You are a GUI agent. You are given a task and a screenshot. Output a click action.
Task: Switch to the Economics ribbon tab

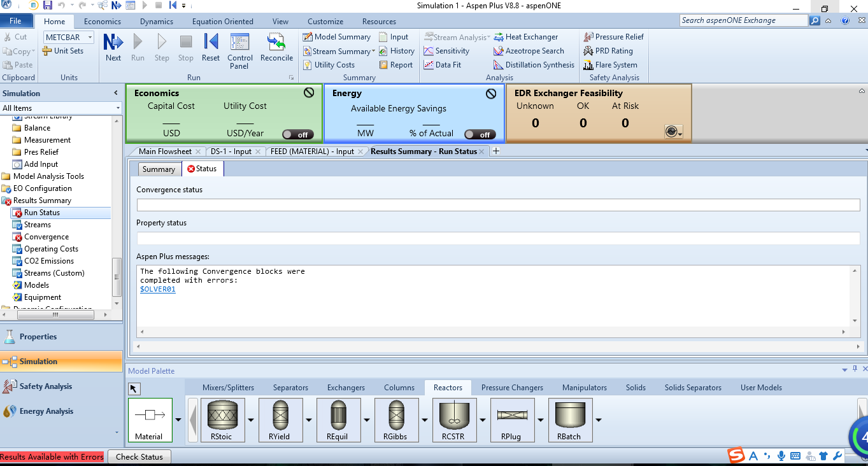103,21
